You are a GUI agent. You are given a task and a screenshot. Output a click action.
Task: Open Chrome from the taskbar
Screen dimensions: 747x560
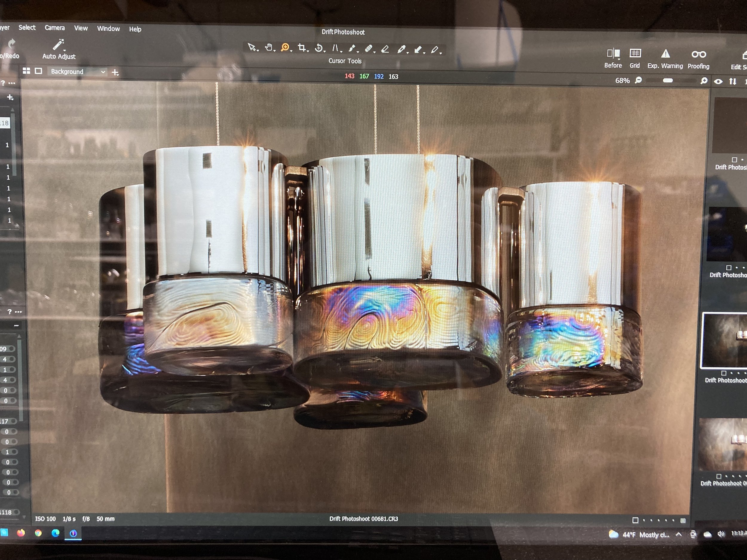(38, 533)
